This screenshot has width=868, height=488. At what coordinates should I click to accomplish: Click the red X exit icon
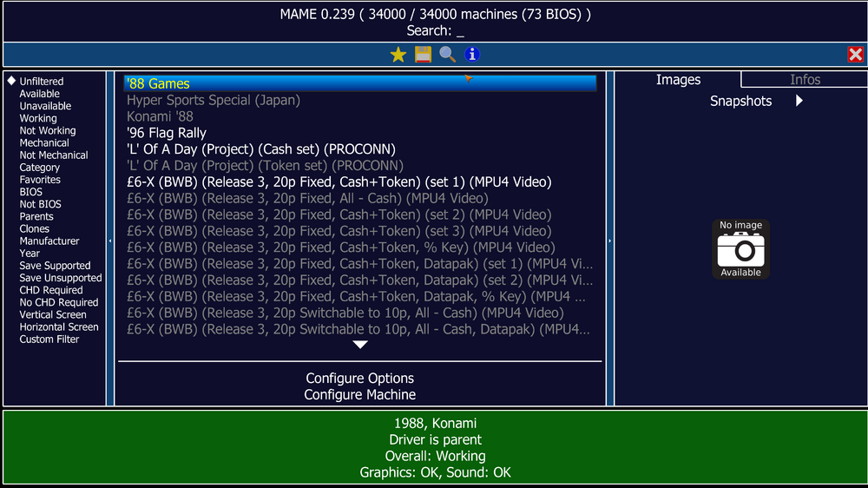(855, 55)
